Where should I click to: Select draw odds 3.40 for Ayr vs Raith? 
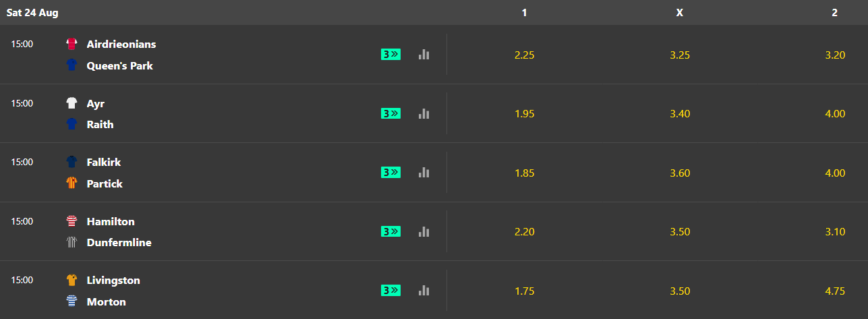tap(680, 114)
